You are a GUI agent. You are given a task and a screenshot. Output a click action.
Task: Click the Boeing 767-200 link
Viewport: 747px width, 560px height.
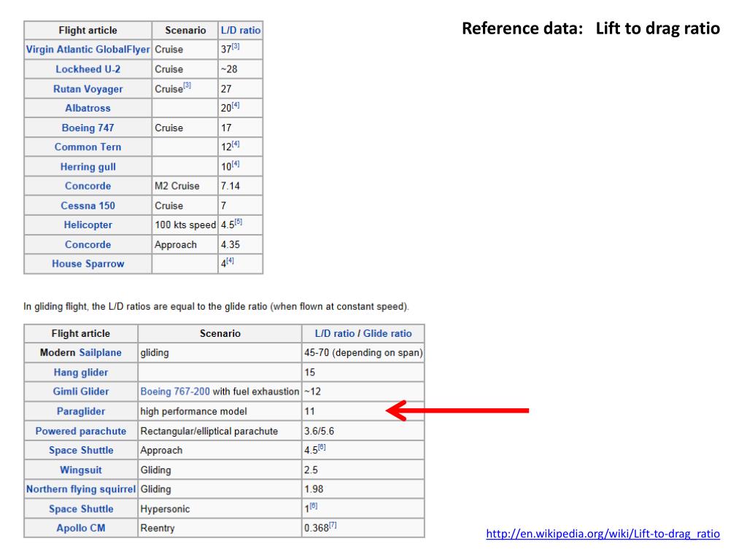point(175,392)
